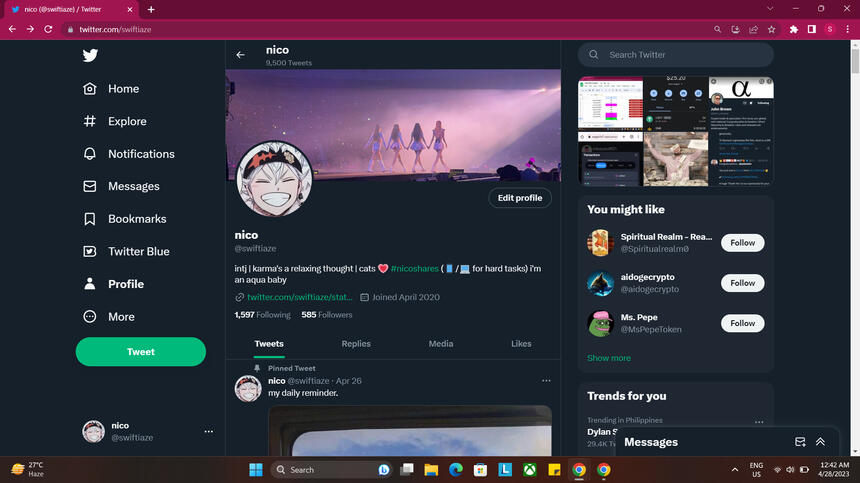Open the aidogecrypto profile name
Screen dimensions: 860x483
[x=648, y=277]
